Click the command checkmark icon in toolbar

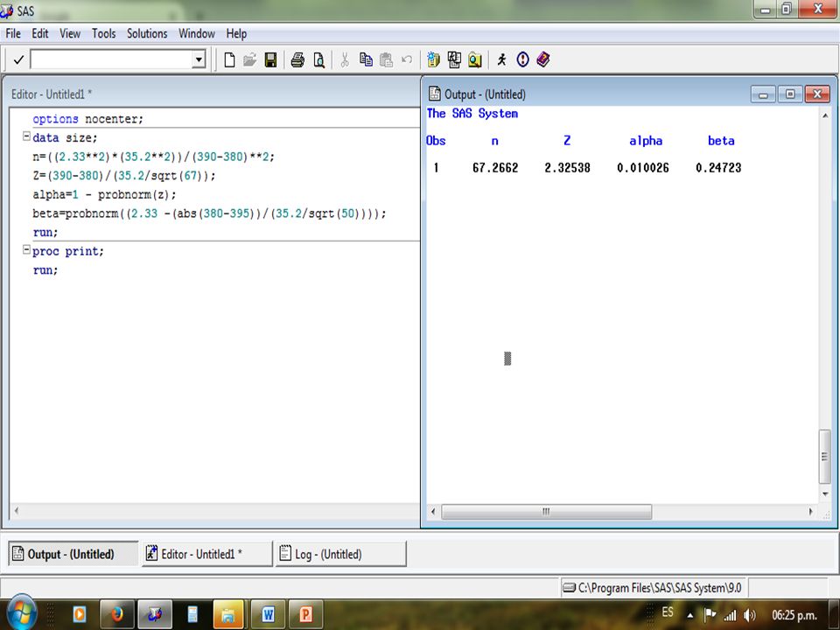(18, 59)
